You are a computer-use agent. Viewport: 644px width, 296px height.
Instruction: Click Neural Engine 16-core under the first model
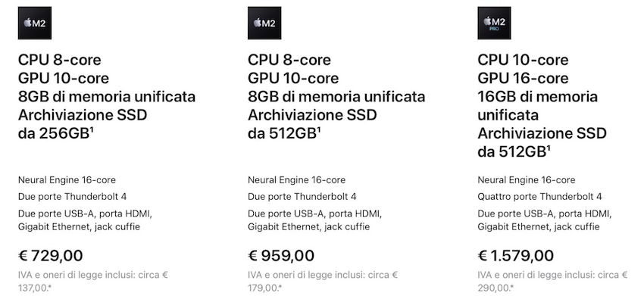(x=67, y=180)
